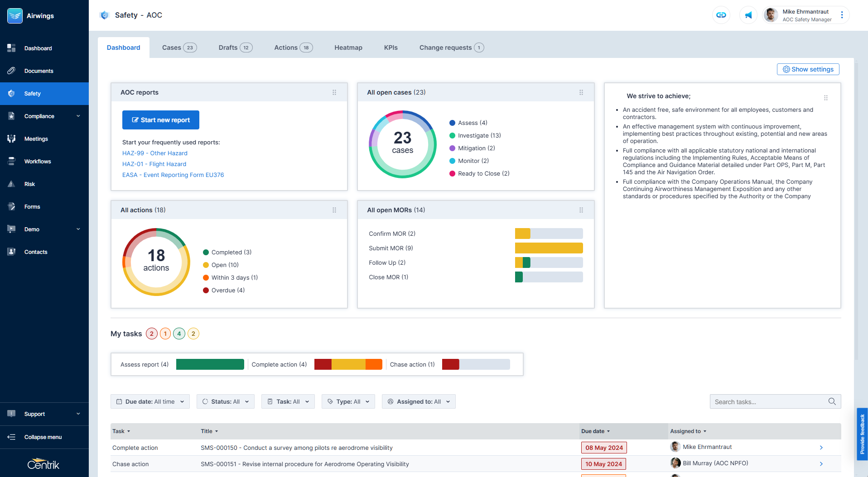
Task: Open Forms in the sidebar
Action: (x=44, y=207)
